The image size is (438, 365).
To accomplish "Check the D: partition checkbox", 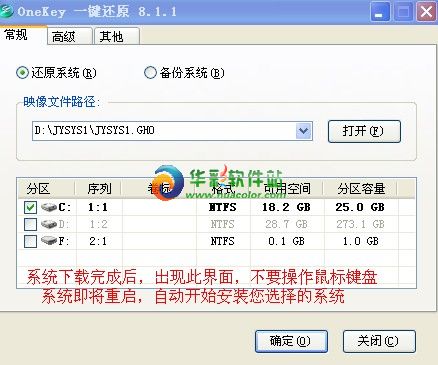I will click(x=30, y=224).
